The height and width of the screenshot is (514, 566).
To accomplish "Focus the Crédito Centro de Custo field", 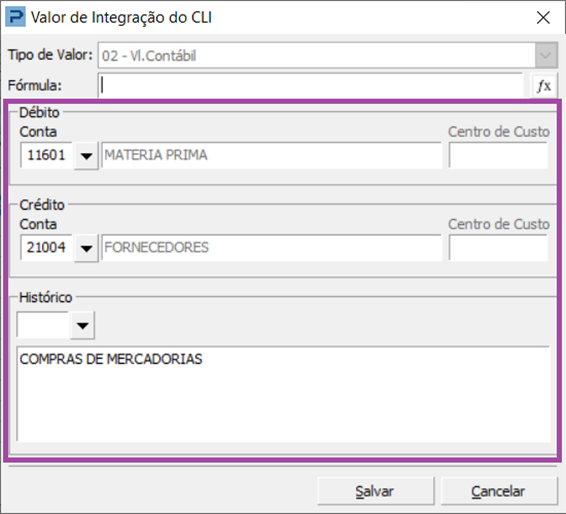I will (498, 248).
